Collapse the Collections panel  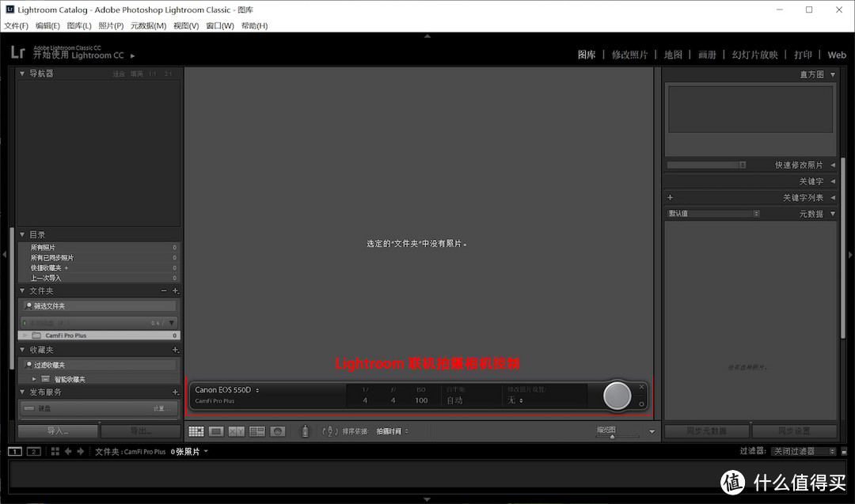(x=22, y=350)
